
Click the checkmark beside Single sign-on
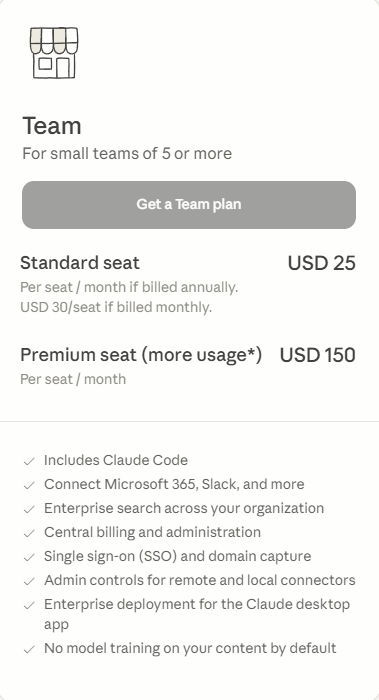tap(29, 558)
